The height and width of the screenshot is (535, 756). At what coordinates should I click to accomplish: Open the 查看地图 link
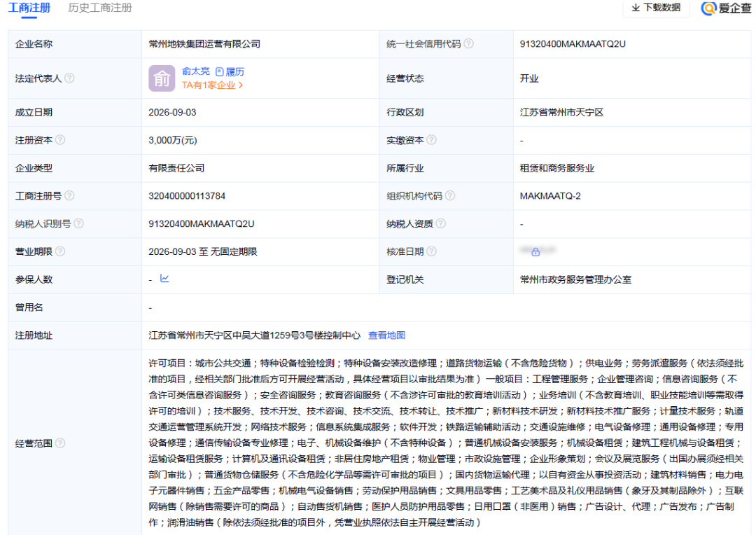(386, 335)
